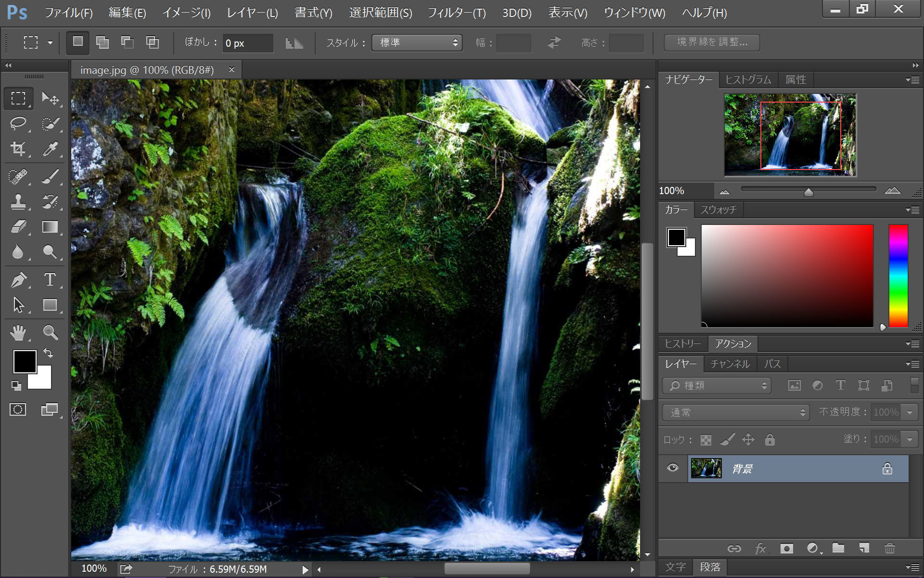The width and height of the screenshot is (924, 578).
Task: Select the Clone Stamp tool
Action: coord(18,201)
